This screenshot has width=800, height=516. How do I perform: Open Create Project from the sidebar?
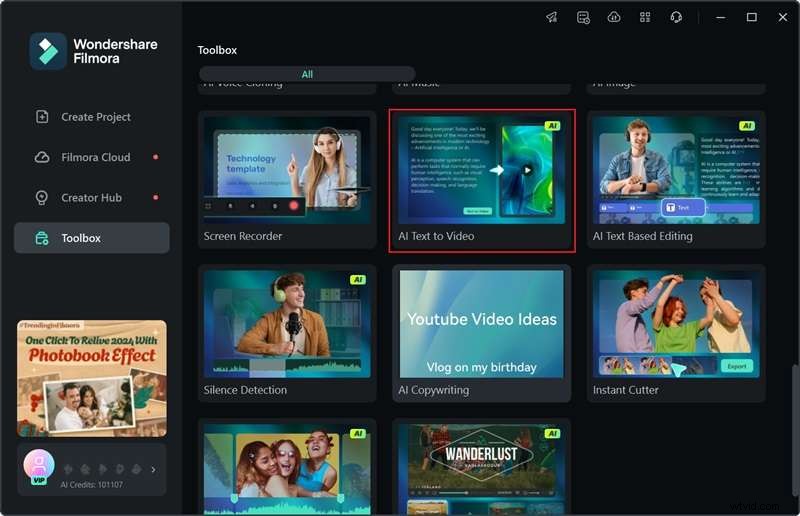pos(92,117)
